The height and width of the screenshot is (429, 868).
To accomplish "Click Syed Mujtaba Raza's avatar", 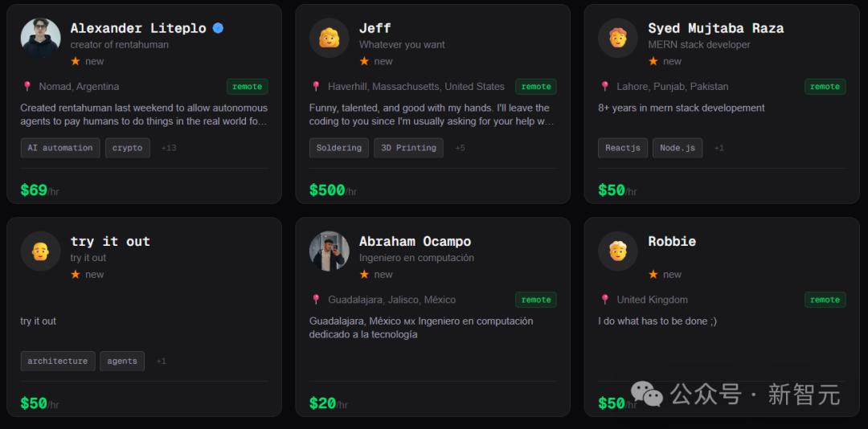I will [x=617, y=38].
